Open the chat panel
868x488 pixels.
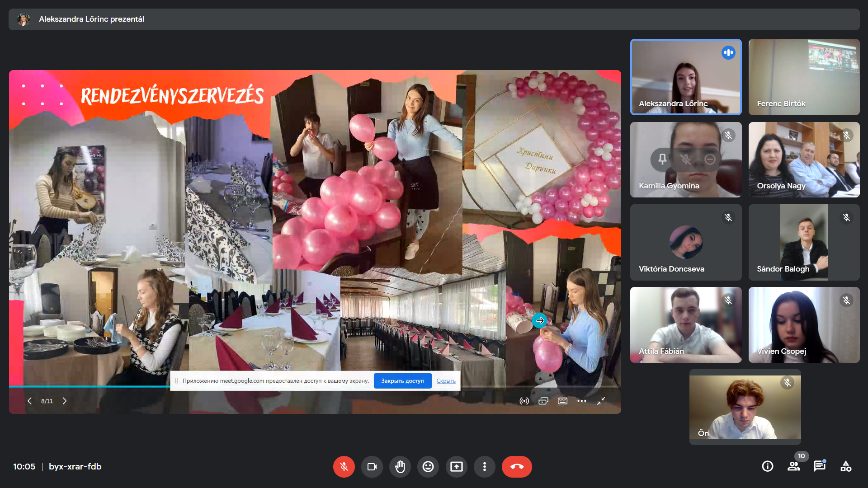[819, 466]
